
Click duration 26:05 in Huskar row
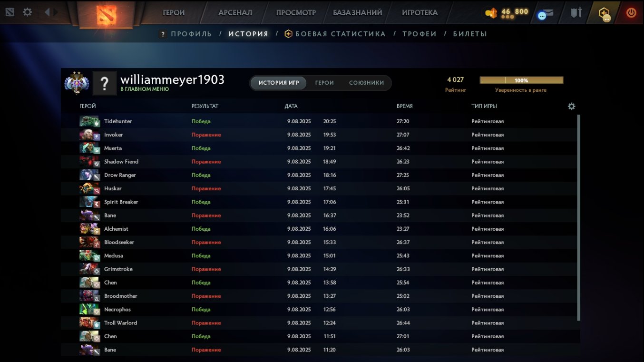click(x=403, y=188)
